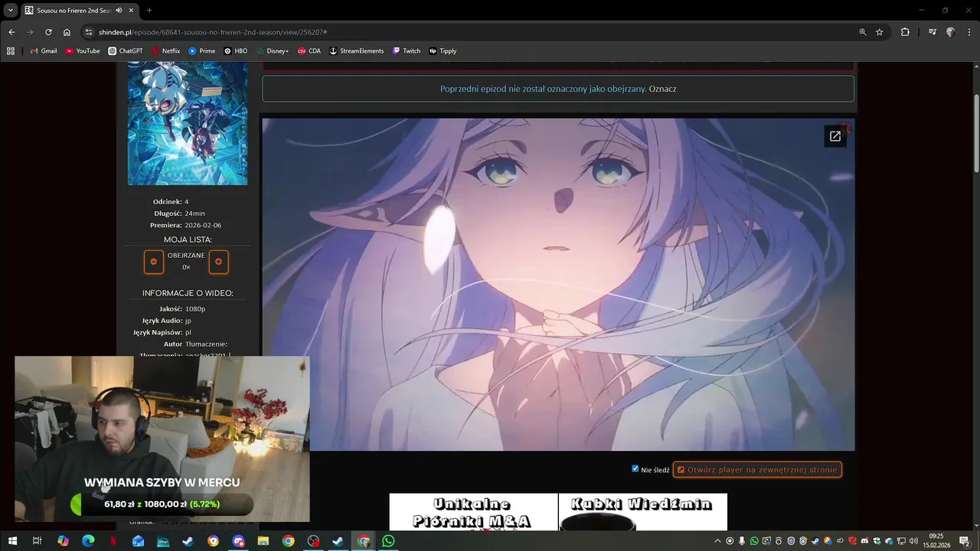Open HBO bookmark
Screen dimensions: 980x551
coord(235,51)
